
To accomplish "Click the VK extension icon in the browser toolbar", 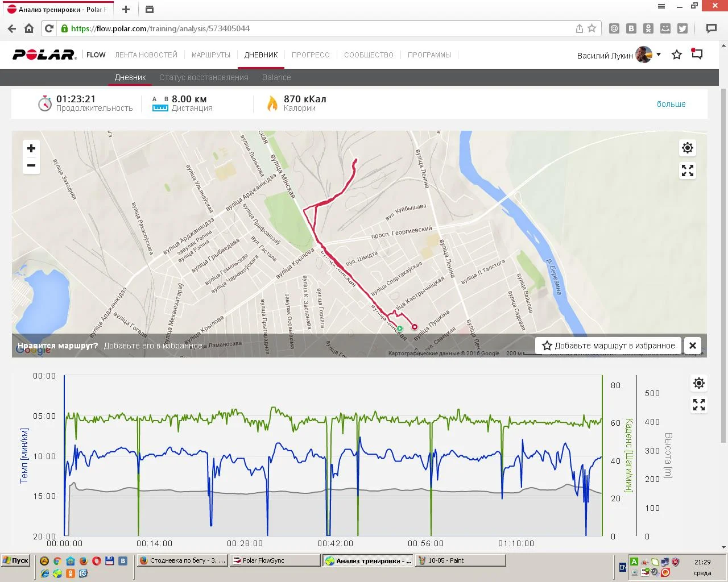I will pos(631,28).
